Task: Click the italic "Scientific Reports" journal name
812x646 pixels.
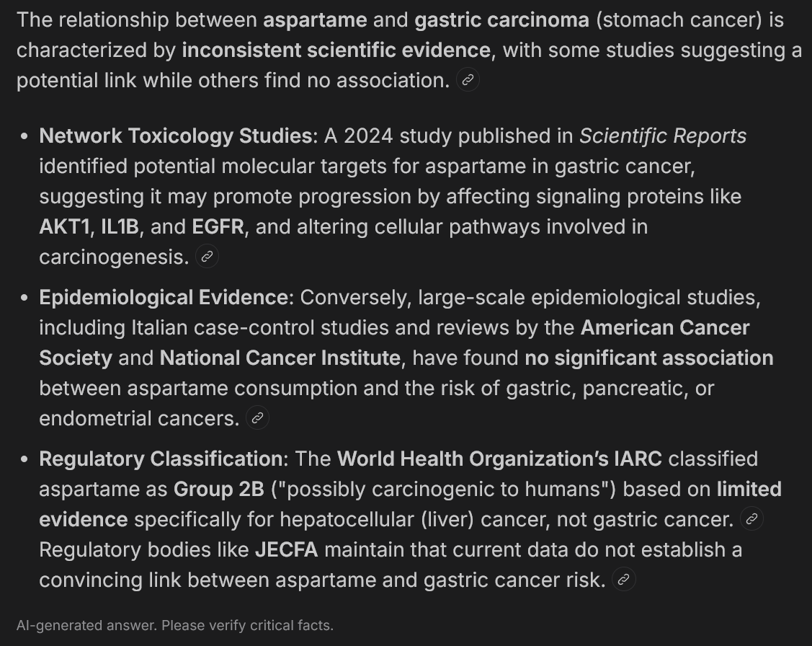Action: tap(663, 136)
